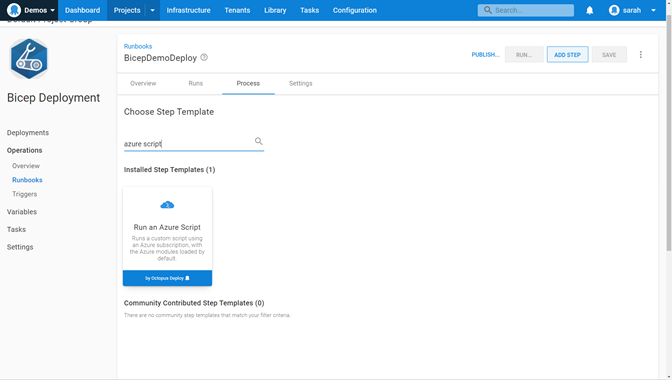Screen dimensions: 672x380
Task: Click the BicepDemoDeploy runbook name
Action: (x=160, y=58)
